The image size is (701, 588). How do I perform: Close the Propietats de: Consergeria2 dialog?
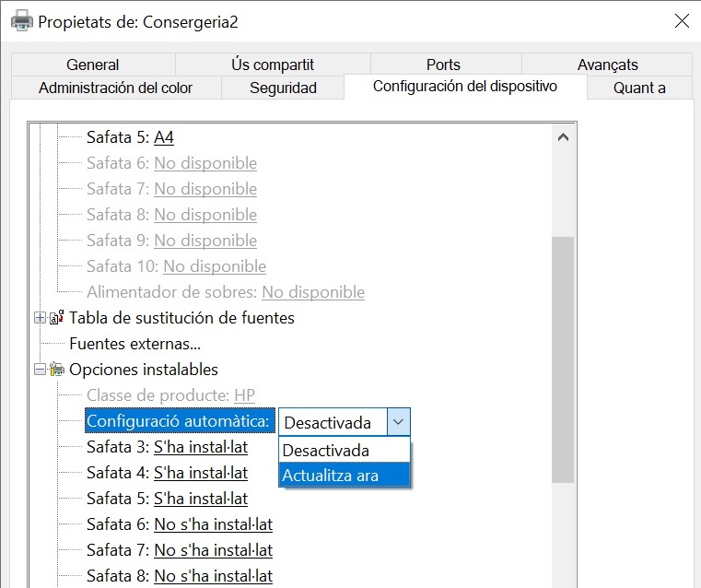pos(682,20)
